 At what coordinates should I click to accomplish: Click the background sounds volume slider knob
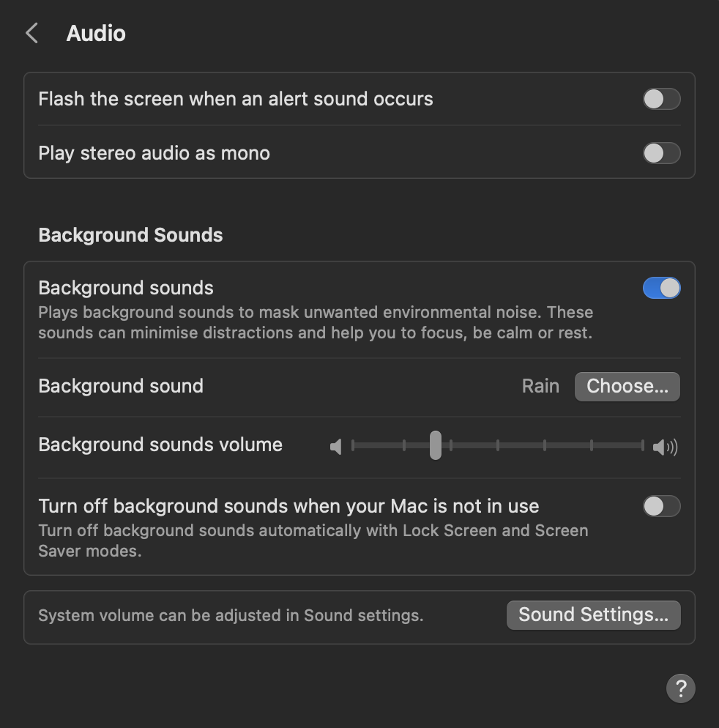[436, 445]
